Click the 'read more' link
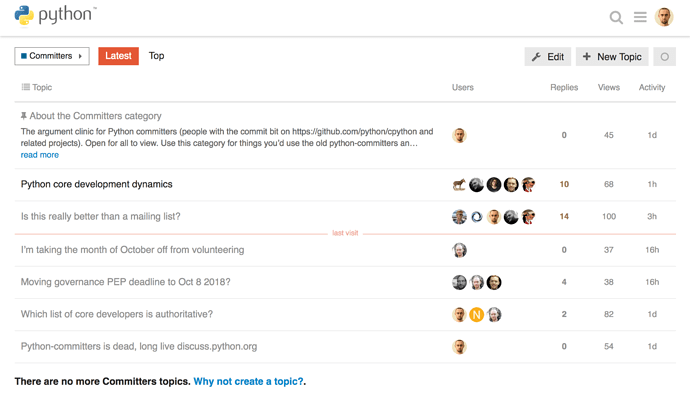 coord(40,155)
